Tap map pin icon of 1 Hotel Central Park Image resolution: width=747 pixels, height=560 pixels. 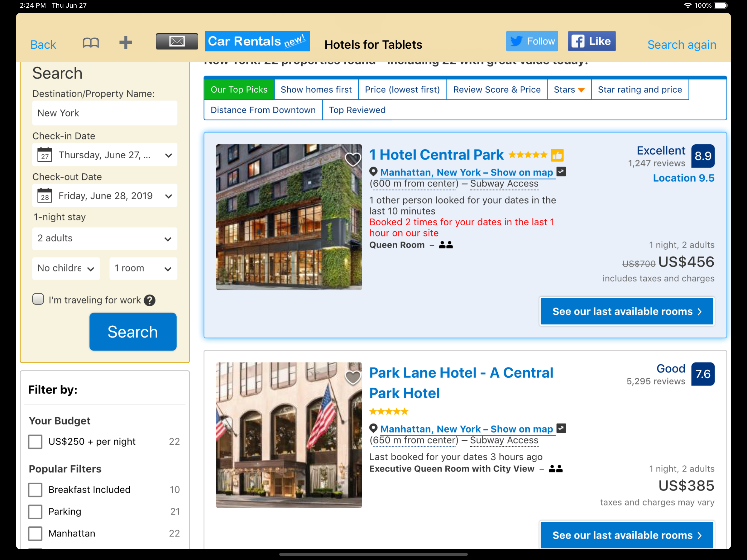point(373,172)
